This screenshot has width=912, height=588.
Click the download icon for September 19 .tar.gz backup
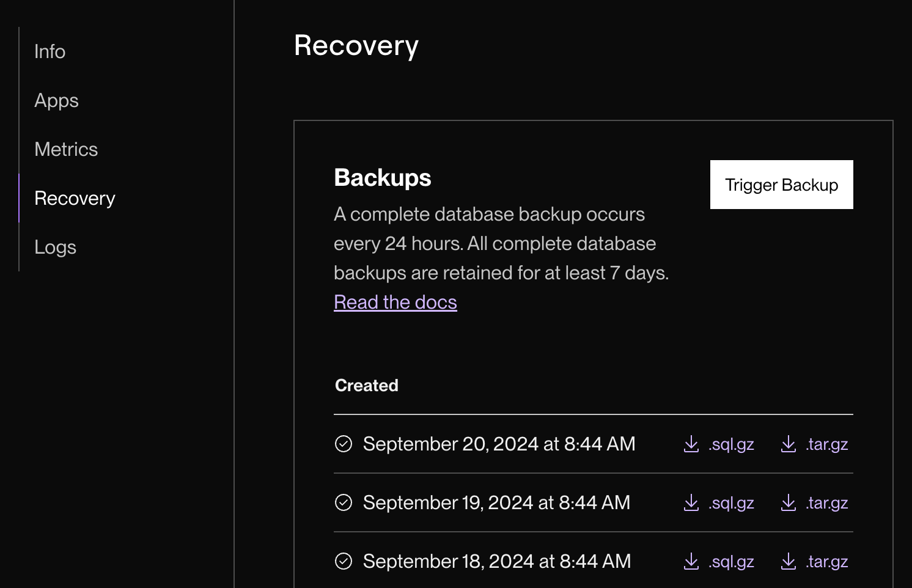[x=788, y=503]
